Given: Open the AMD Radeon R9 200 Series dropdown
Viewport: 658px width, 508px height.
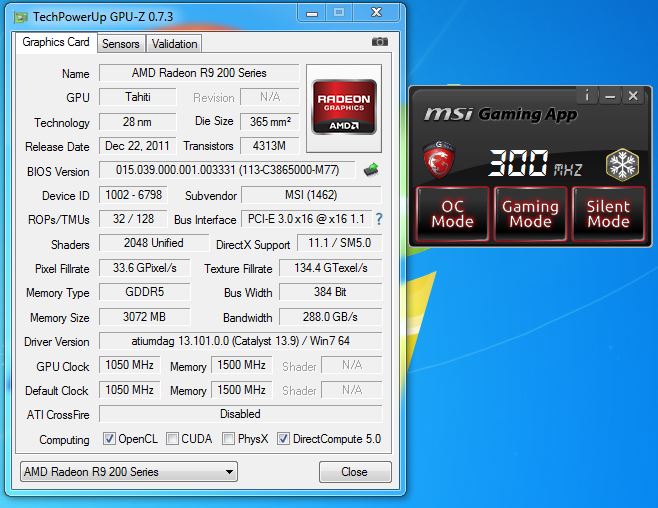Looking at the screenshot, I should [x=128, y=472].
